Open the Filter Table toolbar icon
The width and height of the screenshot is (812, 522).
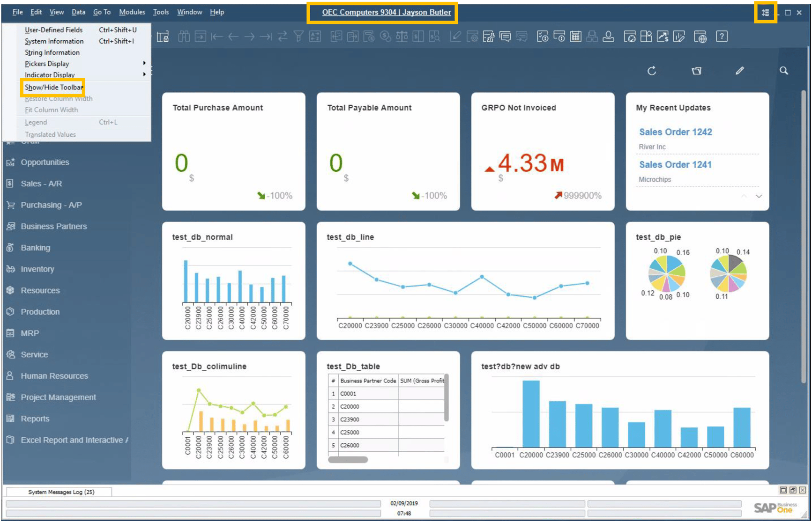pos(298,36)
